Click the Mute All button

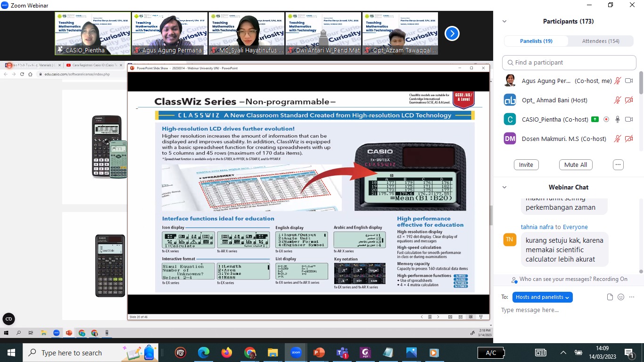point(576,165)
